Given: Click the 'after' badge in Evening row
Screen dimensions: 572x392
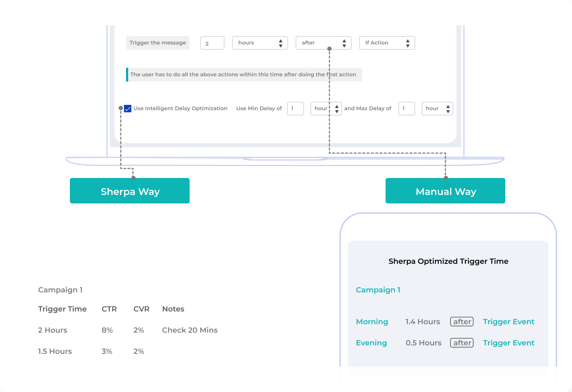Looking at the screenshot, I should click(x=462, y=343).
